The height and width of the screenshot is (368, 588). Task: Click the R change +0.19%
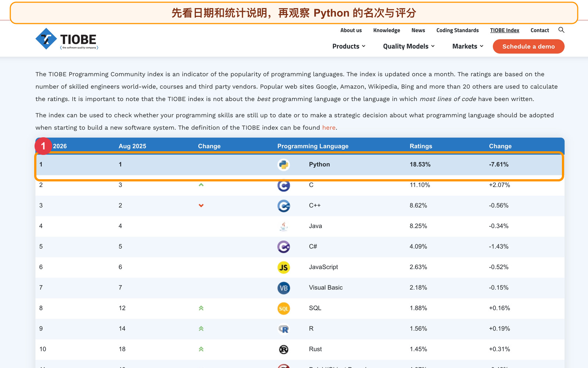tap(499, 329)
